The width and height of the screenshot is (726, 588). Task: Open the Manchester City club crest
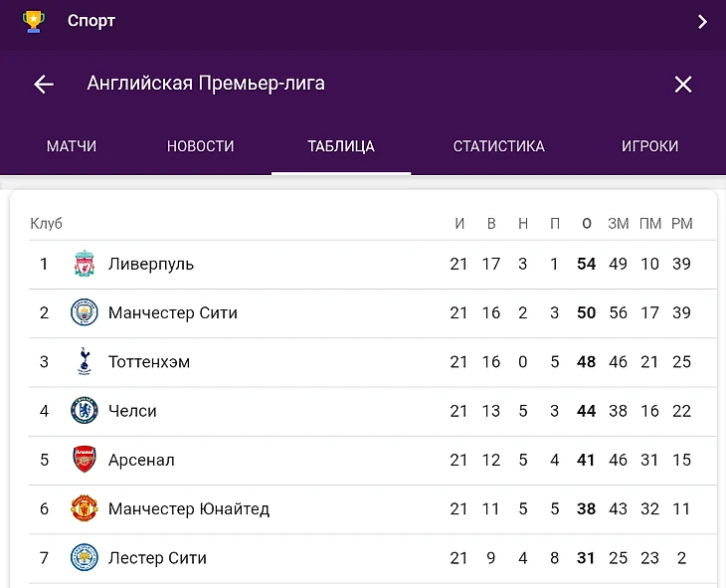point(85,312)
